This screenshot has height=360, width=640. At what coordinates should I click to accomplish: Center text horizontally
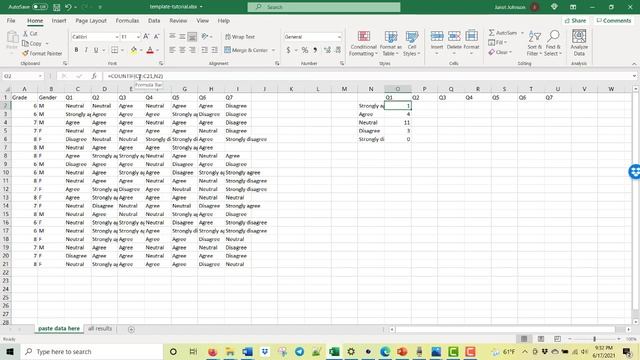pos(182,50)
